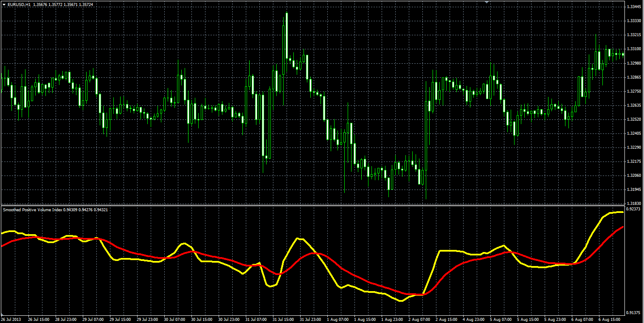Click the 26 Jul 15:00 time label
644x323 pixels.
click(39, 319)
